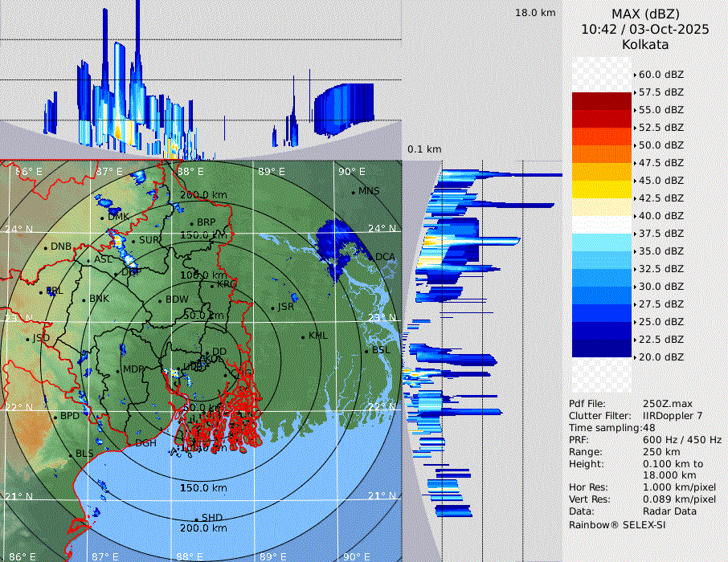Select the BDW station marker
Viewport: 728px width, 562px height.
tap(160, 300)
